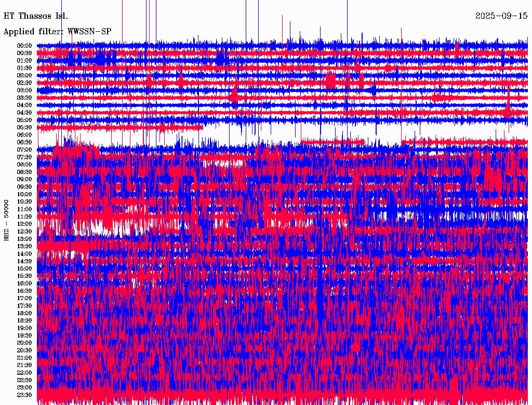Select the 18:30 time row label

[24, 320]
